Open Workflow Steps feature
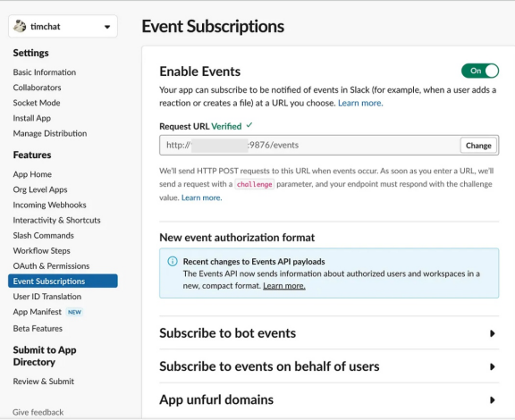 (42, 251)
